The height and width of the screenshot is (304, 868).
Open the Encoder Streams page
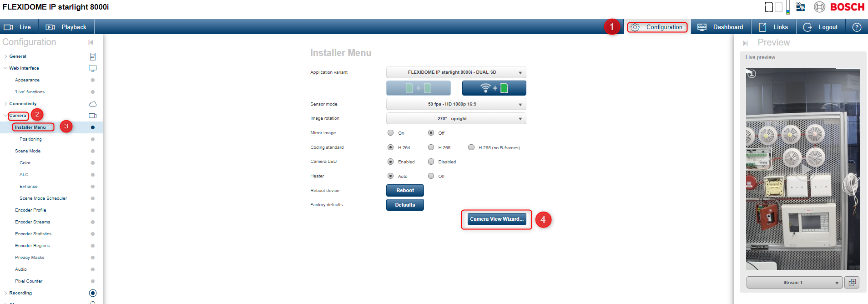(x=33, y=222)
